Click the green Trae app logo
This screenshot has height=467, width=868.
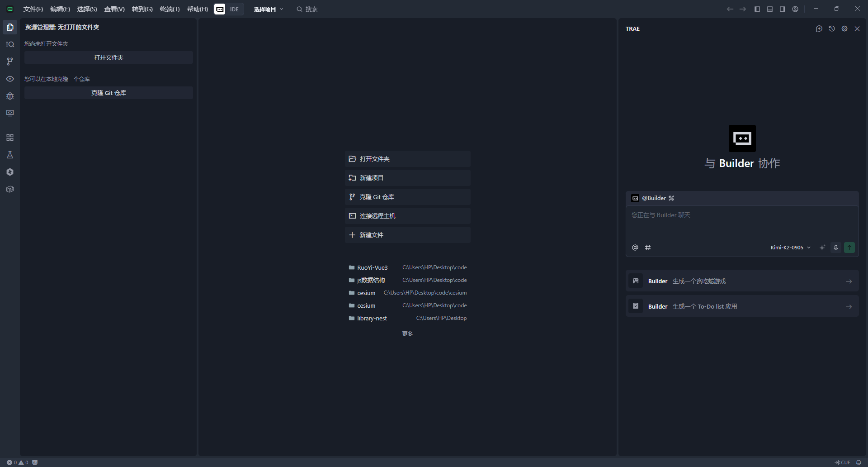[10, 9]
